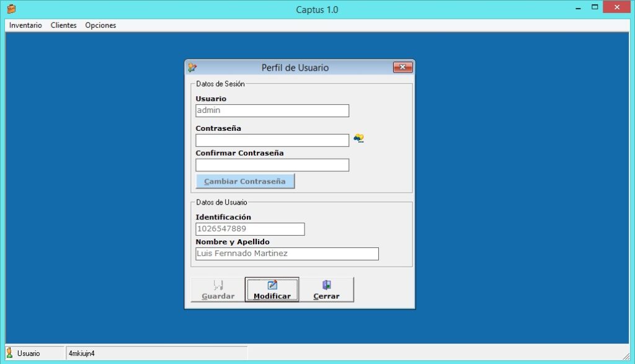Click the door icon on Cerrar
Image resolution: width=635 pixels, height=364 pixels.
pos(326,285)
